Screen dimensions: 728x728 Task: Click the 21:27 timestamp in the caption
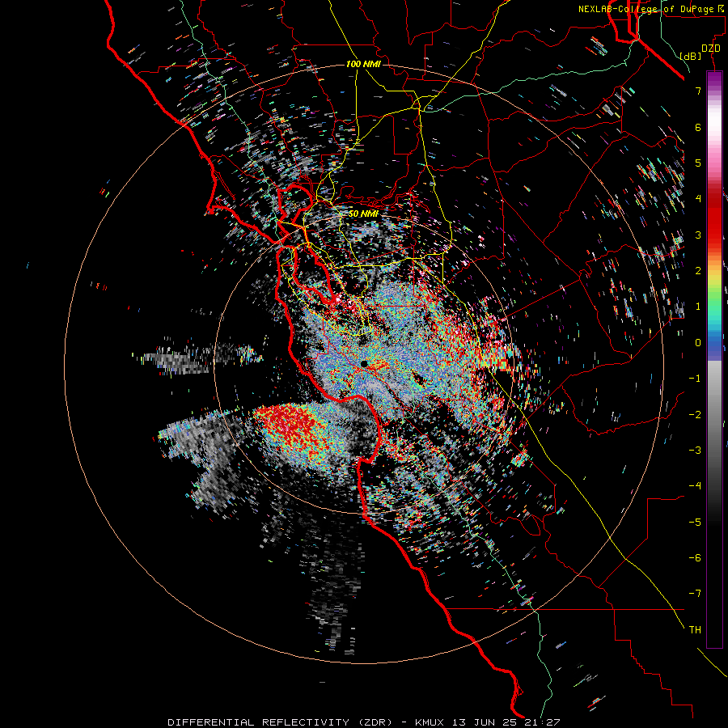542,722
